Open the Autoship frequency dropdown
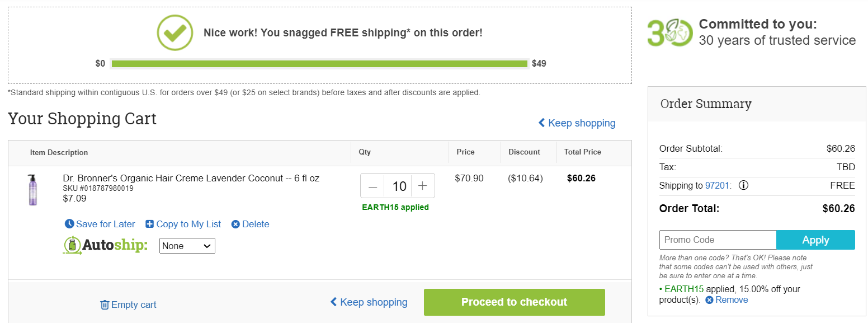The width and height of the screenshot is (868, 323). (x=187, y=246)
